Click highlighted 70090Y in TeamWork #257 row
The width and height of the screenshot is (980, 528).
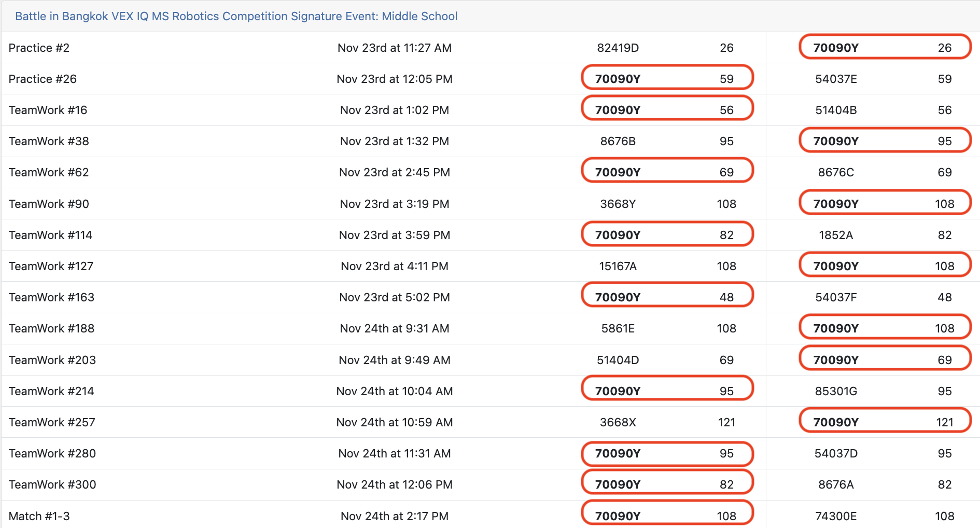point(836,422)
